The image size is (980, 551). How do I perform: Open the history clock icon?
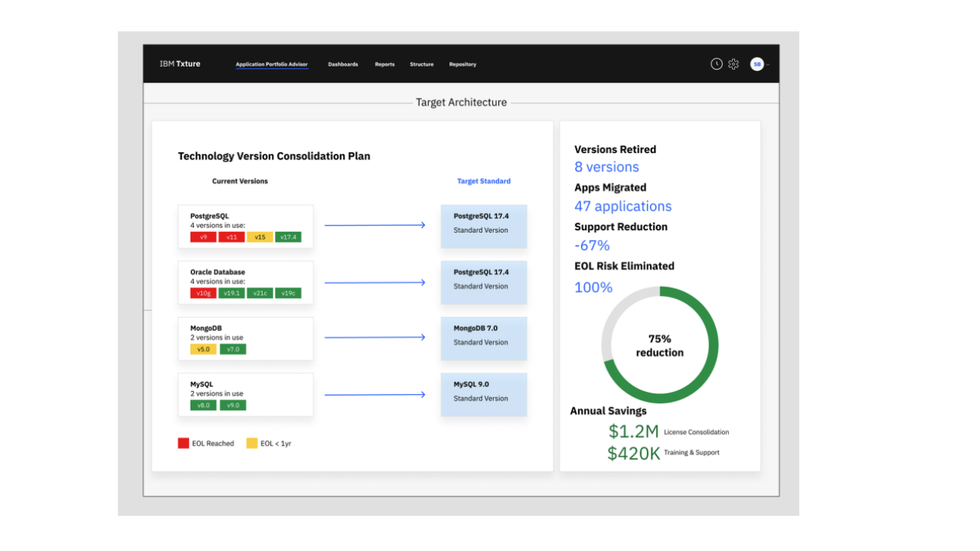coord(717,64)
